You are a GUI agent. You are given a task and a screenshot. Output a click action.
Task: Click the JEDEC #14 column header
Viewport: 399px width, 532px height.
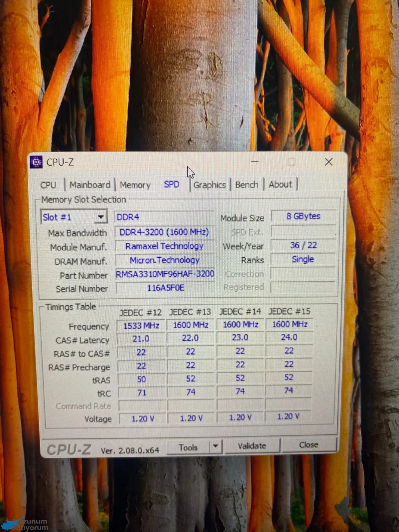[x=240, y=312]
